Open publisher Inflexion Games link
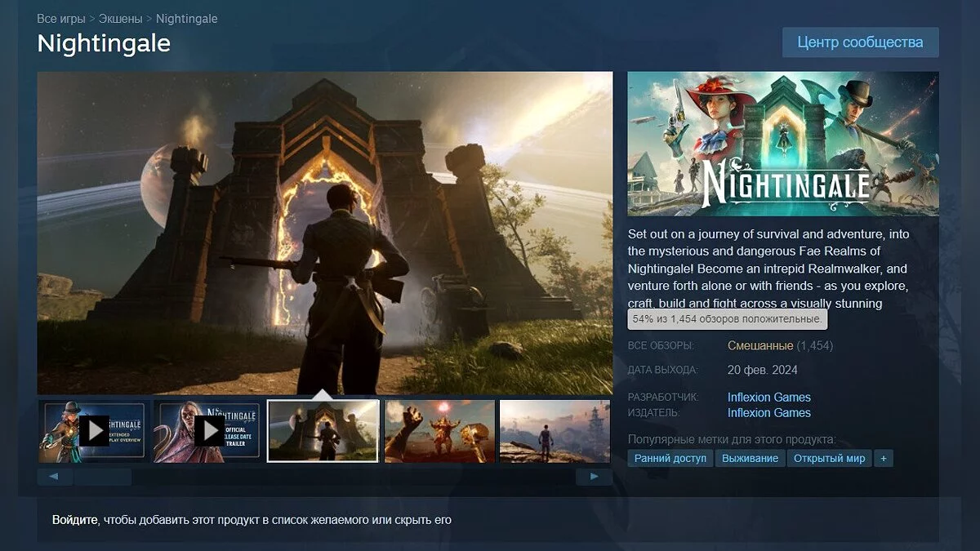 769,413
